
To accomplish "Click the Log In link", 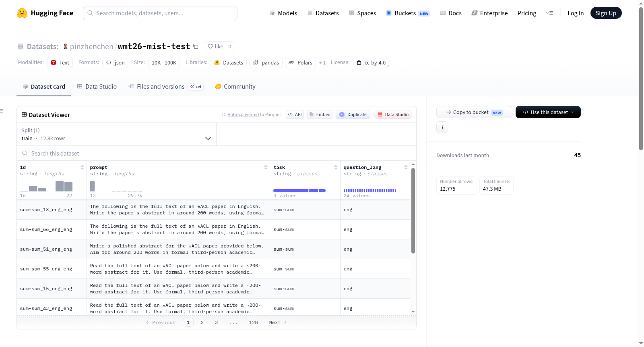I will (576, 13).
